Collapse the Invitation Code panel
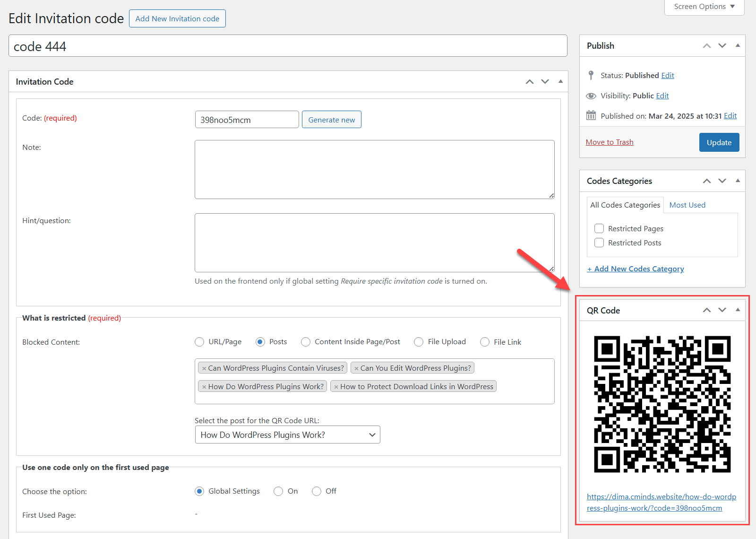The width and height of the screenshot is (756, 539). [x=560, y=81]
